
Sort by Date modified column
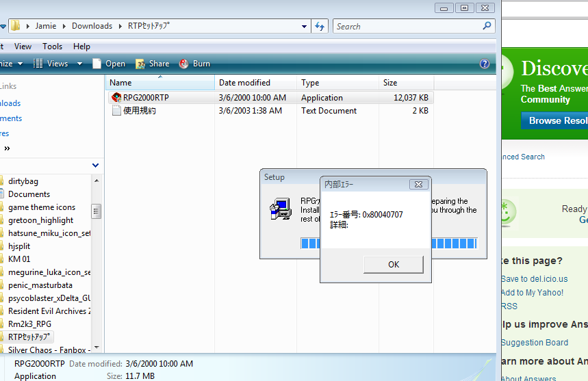(x=256, y=82)
